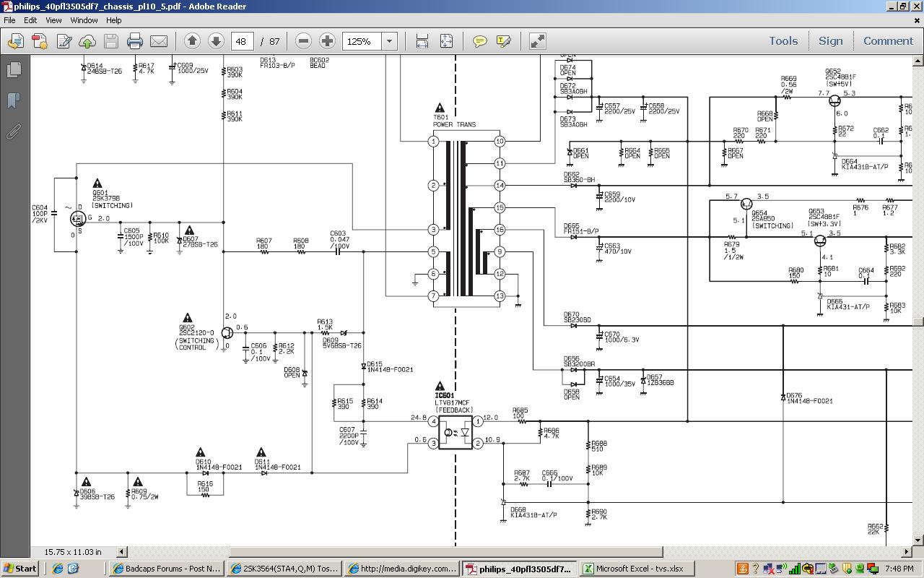Select the highlight text tool
The height and width of the screenshot is (578, 924).
click(x=503, y=41)
